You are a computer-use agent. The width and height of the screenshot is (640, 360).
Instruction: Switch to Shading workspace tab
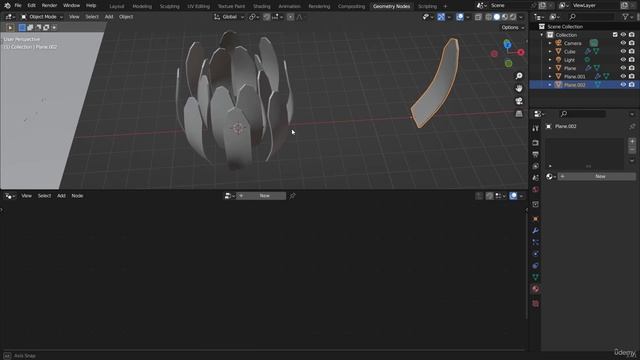(262, 6)
